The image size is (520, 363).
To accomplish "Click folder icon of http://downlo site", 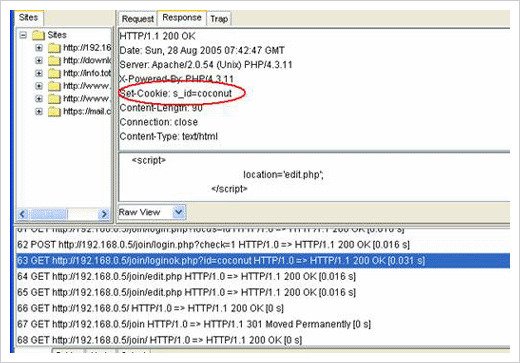I will pos(54,61).
